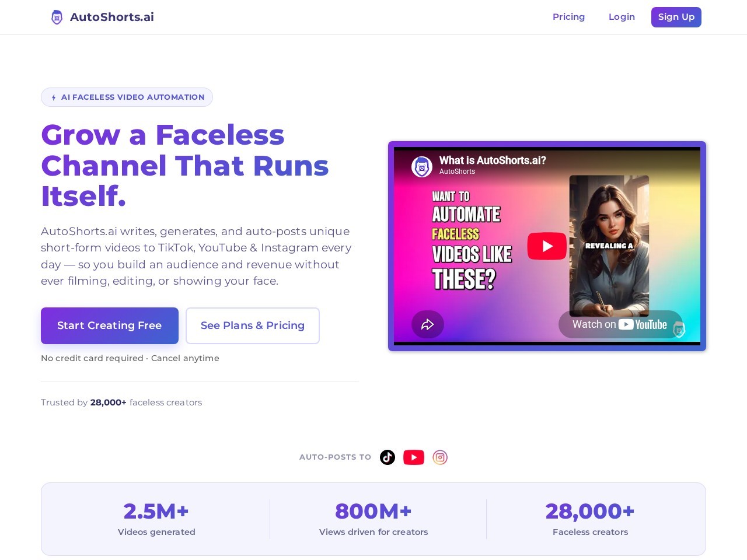Click the 800M+ views stat
Image resolution: width=747 pixels, height=560 pixels.
pyautogui.click(x=373, y=519)
